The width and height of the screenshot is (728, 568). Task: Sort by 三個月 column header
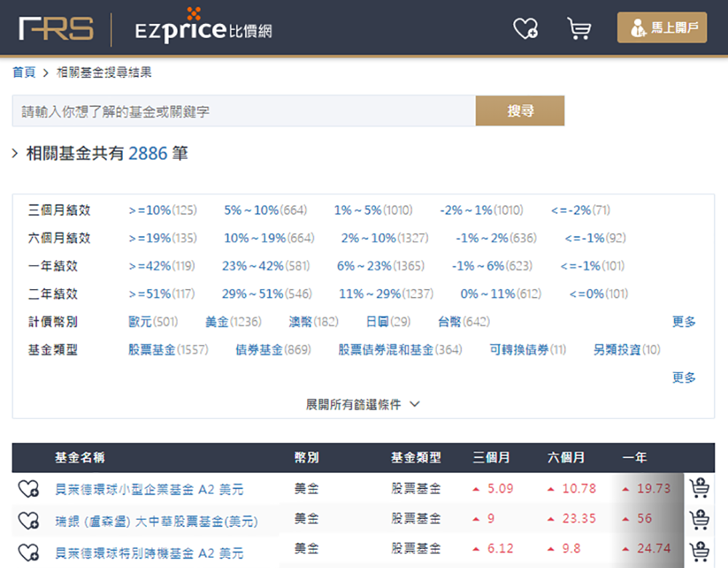coord(491,457)
